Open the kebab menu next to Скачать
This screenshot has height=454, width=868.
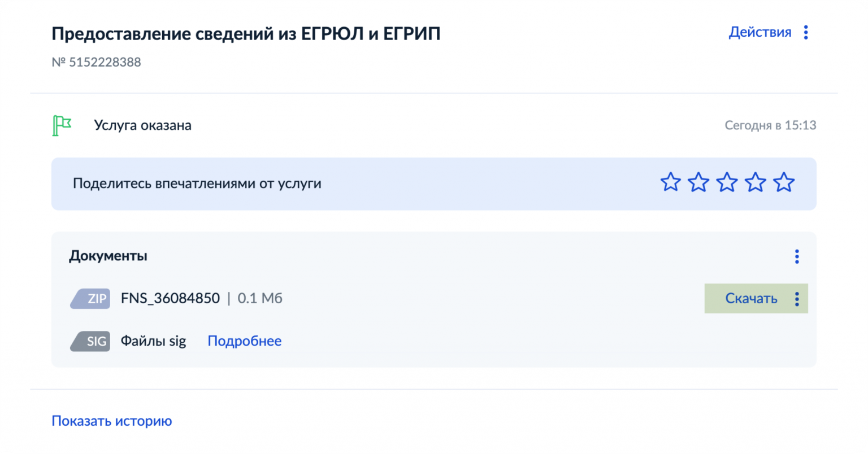pyautogui.click(x=797, y=299)
